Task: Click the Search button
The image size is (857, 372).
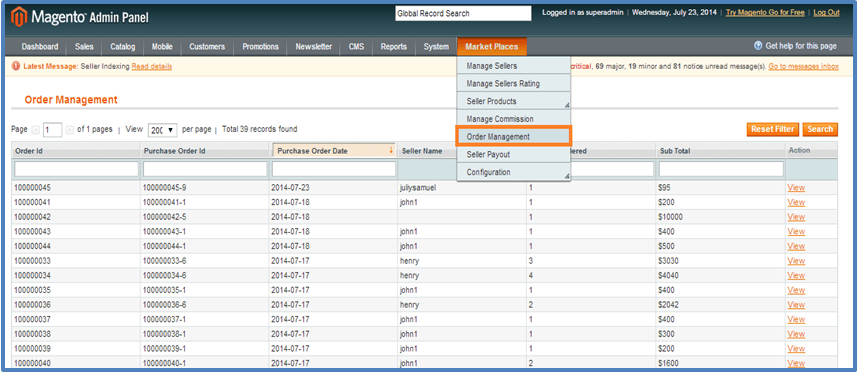Action: pos(820,129)
